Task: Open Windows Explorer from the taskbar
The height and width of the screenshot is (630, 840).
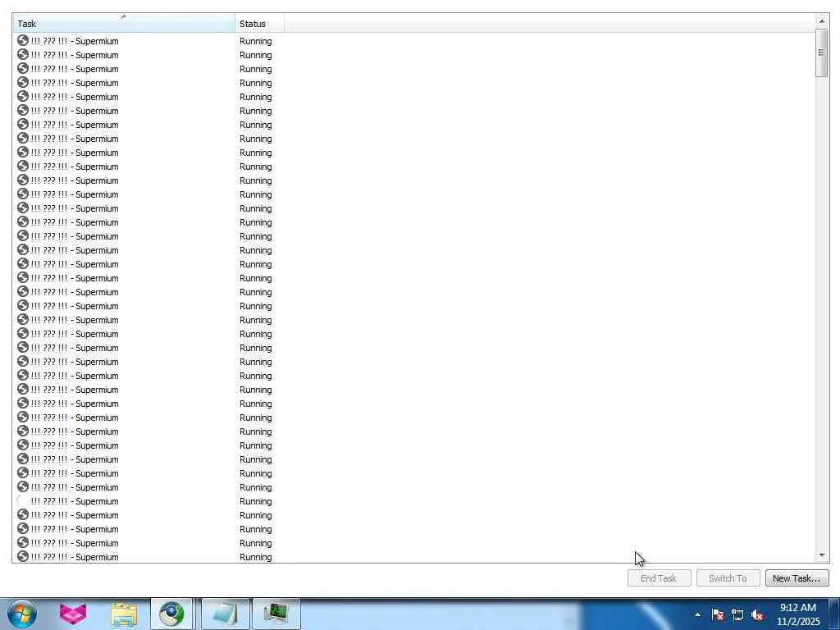Action: (x=124, y=614)
